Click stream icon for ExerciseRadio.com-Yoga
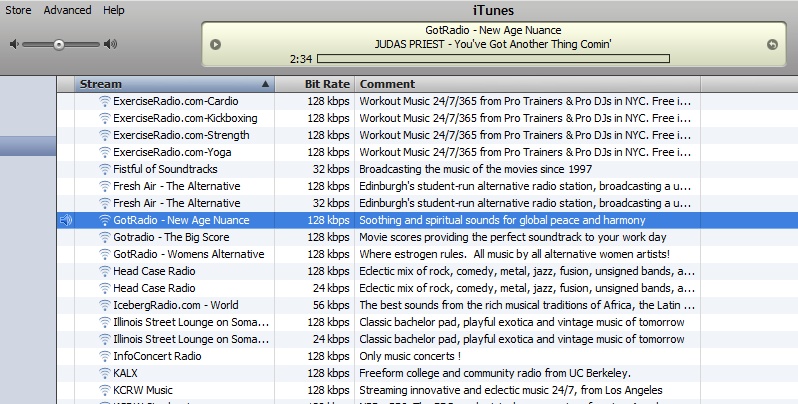798x404 pixels. pos(104,152)
